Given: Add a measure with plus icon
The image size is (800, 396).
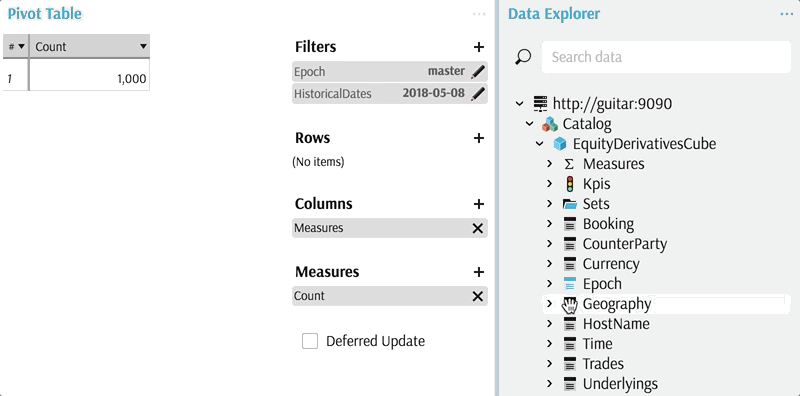Looking at the screenshot, I should point(478,272).
